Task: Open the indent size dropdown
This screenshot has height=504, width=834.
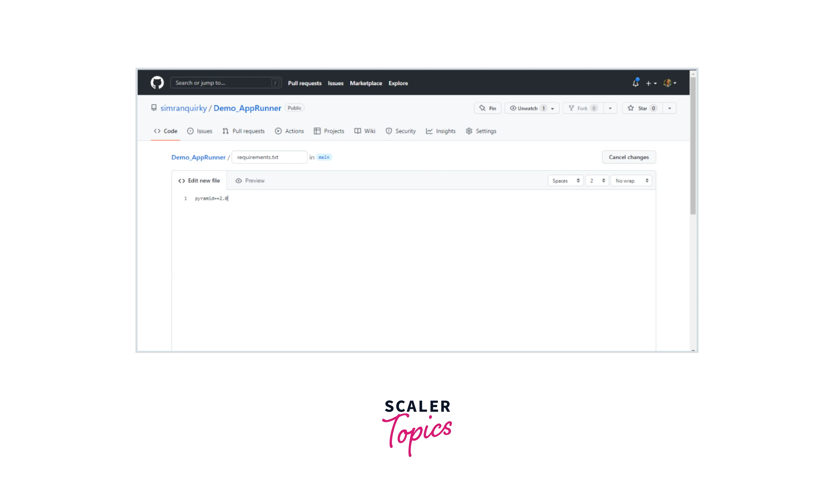Action: coord(597,181)
